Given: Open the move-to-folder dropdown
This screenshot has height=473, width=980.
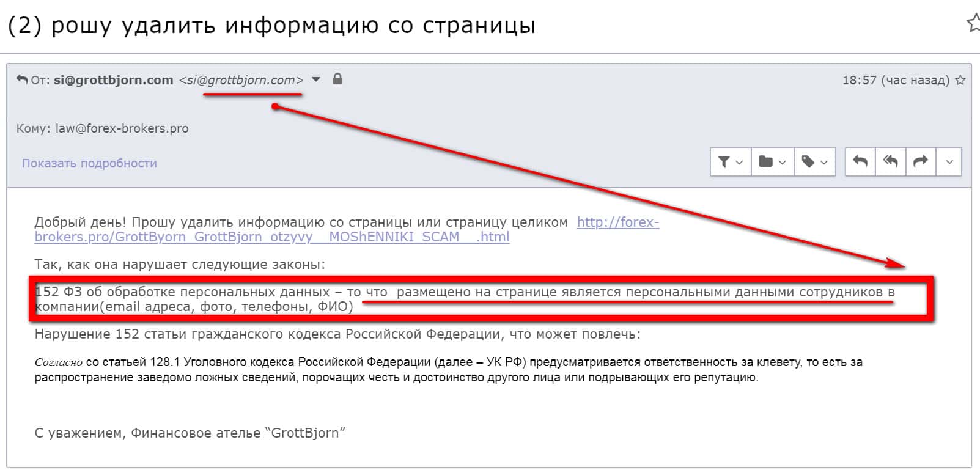Looking at the screenshot, I should click(x=772, y=162).
